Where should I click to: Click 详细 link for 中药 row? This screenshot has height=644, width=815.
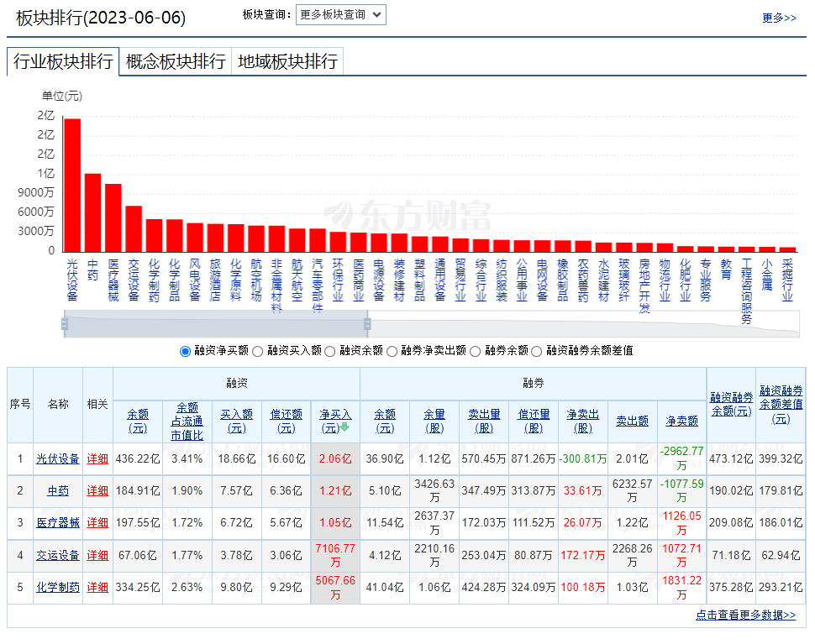coord(97,491)
